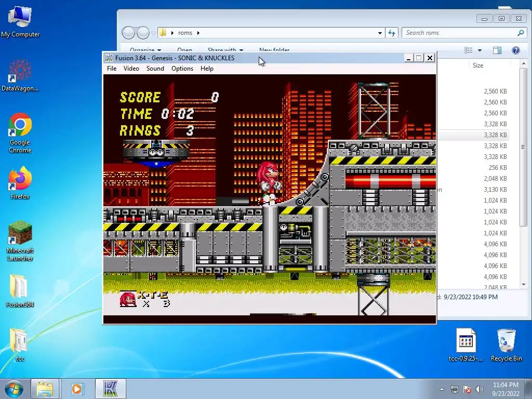
Task: Select the Minecraft Launcher desktop icon
Action: [20, 241]
